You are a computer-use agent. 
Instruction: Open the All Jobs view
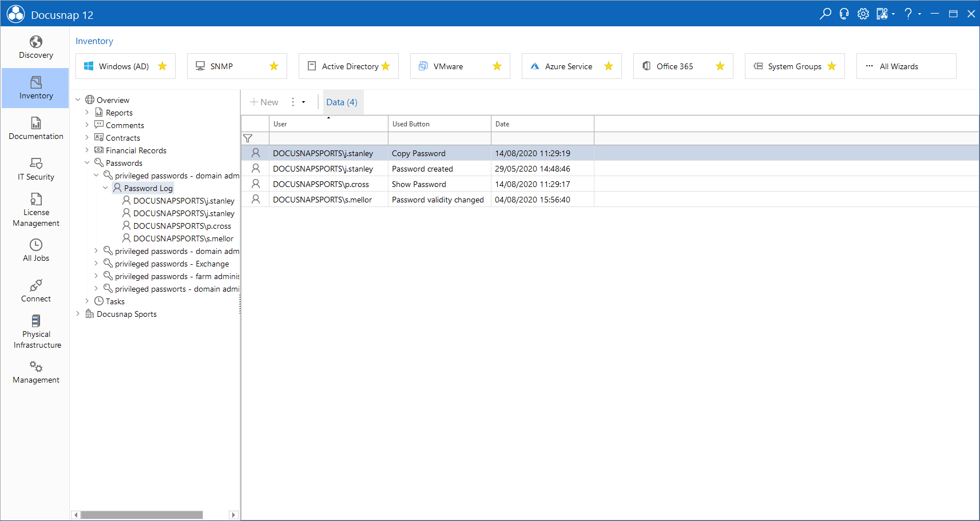click(35, 250)
